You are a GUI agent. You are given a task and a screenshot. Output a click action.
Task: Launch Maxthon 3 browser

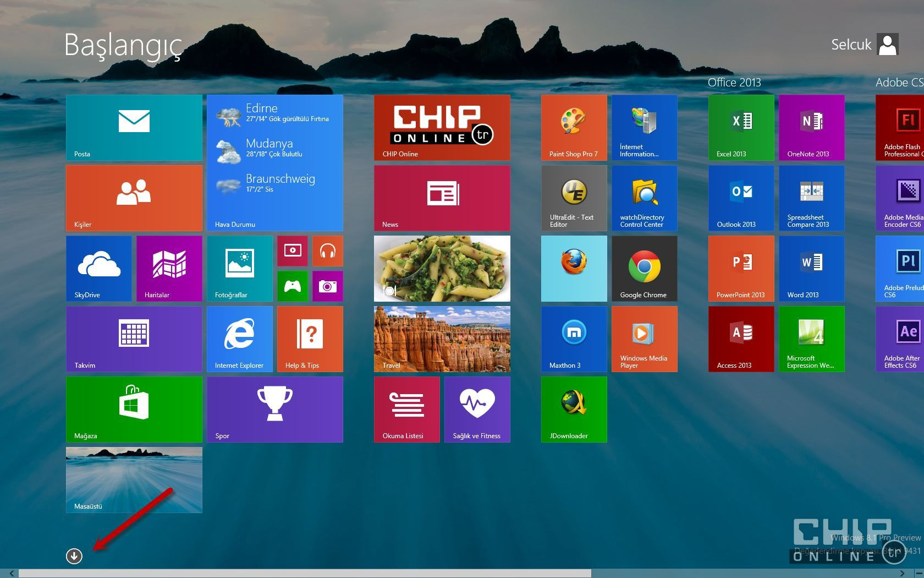click(x=574, y=339)
